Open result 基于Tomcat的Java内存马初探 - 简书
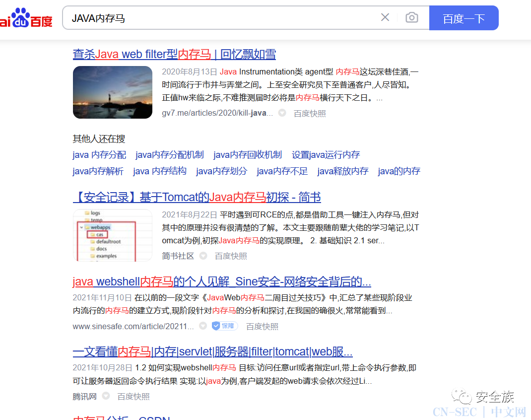Screen dimensions: 531x420 197,197
